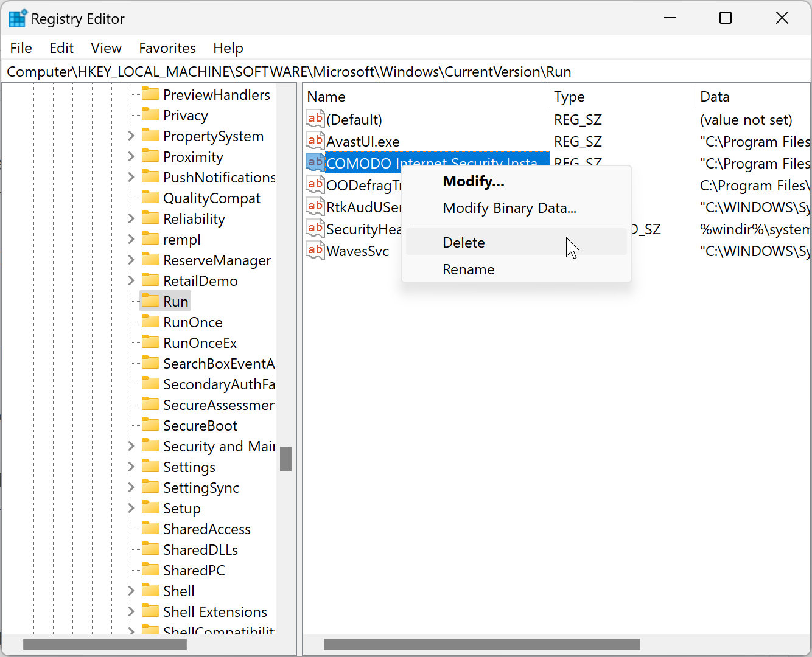812x657 pixels.
Task: Click the Run key folder icon
Action: click(x=150, y=301)
